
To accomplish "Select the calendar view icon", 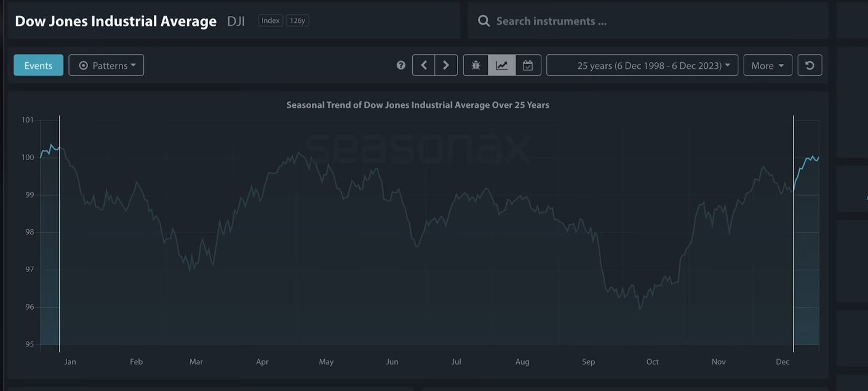I will tap(528, 65).
